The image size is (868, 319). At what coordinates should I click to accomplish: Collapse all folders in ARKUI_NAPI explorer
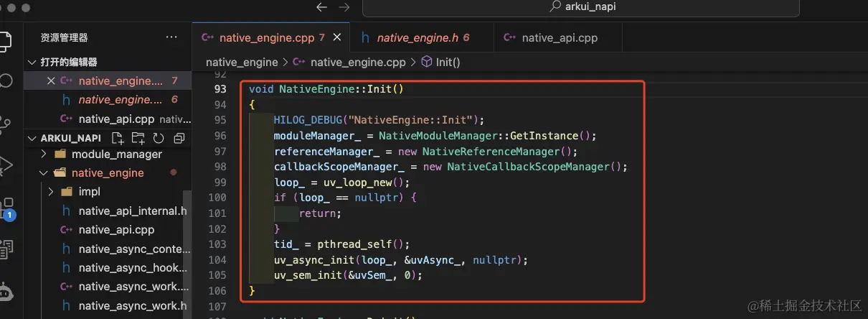179,137
